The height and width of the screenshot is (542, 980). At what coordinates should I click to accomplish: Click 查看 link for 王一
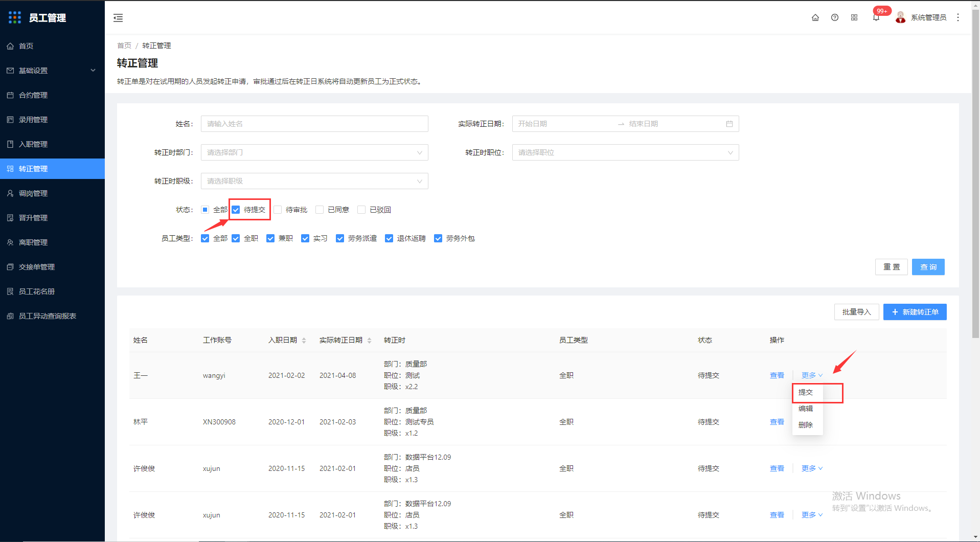tap(777, 375)
